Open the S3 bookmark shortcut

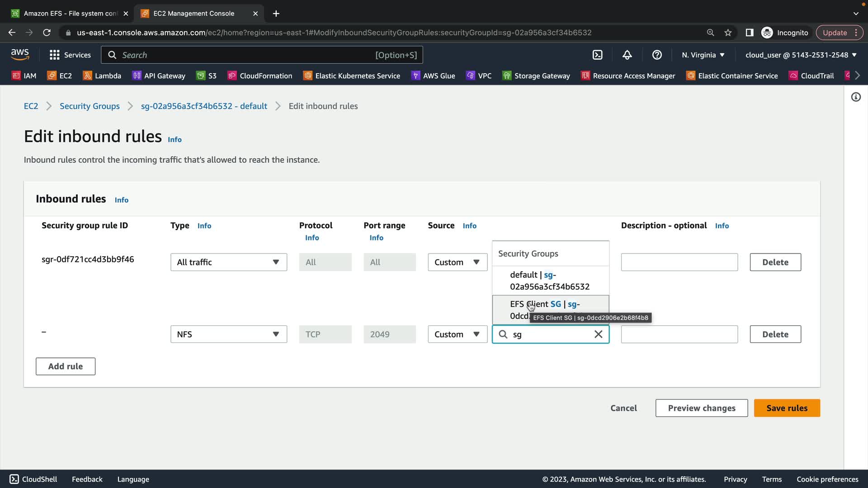click(x=207, y=75)
